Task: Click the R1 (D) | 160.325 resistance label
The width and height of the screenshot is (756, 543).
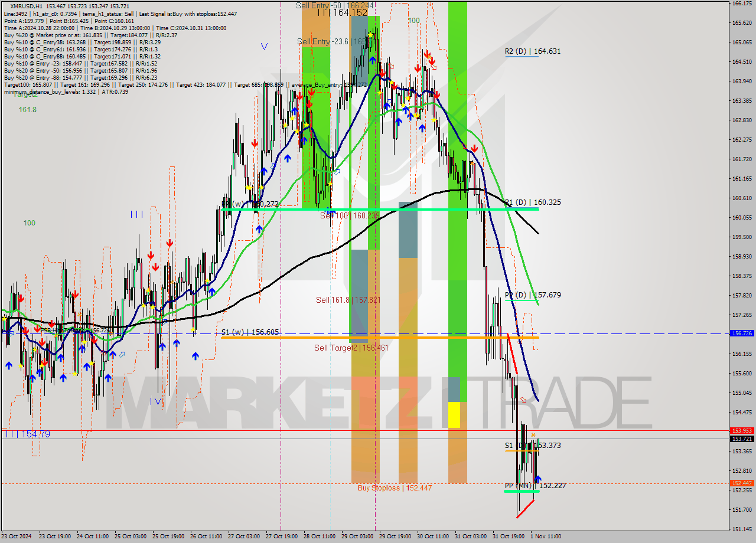Action: (533, 202)
